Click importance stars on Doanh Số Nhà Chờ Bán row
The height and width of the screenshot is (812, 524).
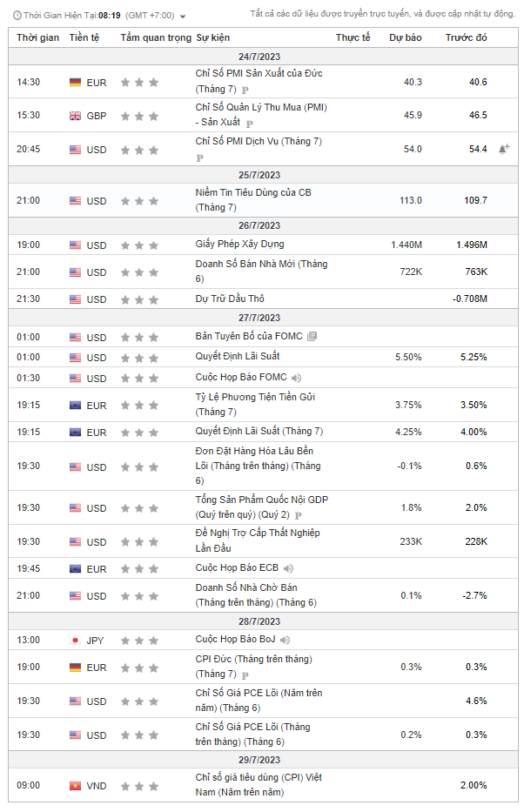pyautogui.click(x=139, y=596)
